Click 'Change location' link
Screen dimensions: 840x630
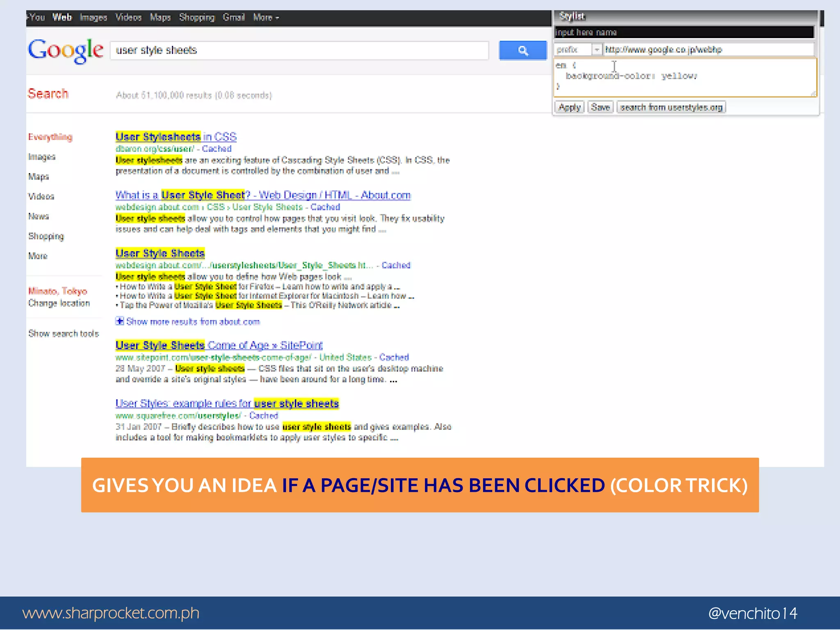click(59, 303)
